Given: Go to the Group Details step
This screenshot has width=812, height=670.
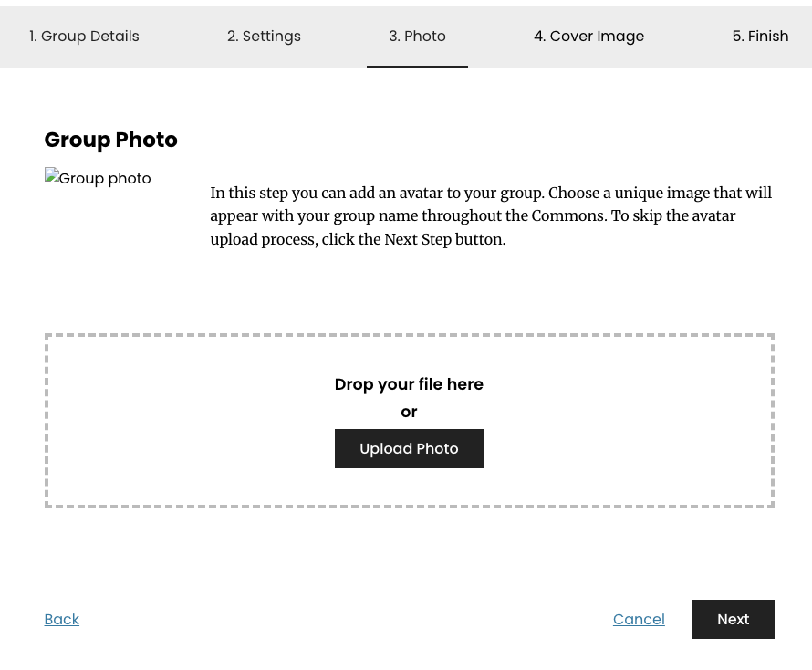Looking at the screenshot, I should 84,37.
